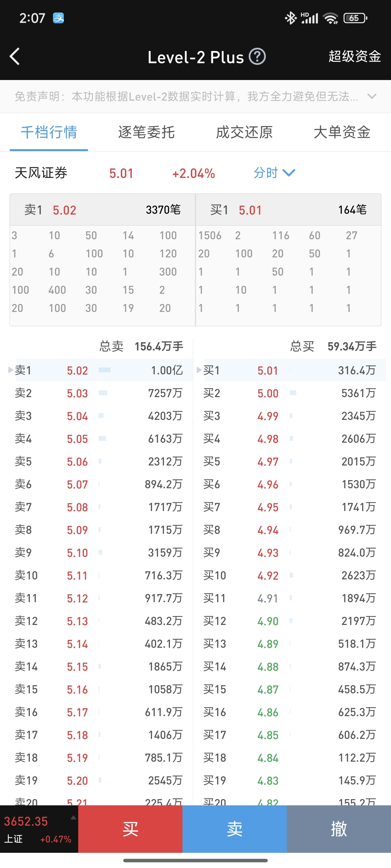Switch to 成交还原 tab
Image resolution: width=391 pixels, height=868 pixels.
[244, 132]
